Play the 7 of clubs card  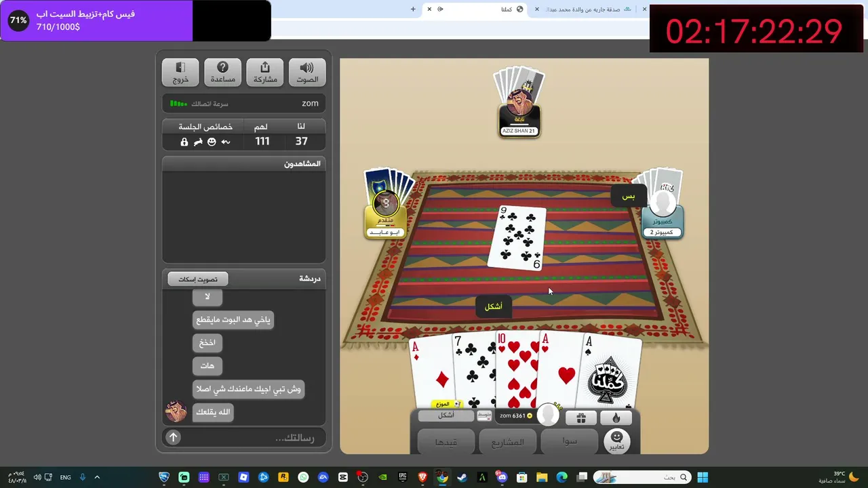(474, 371)
